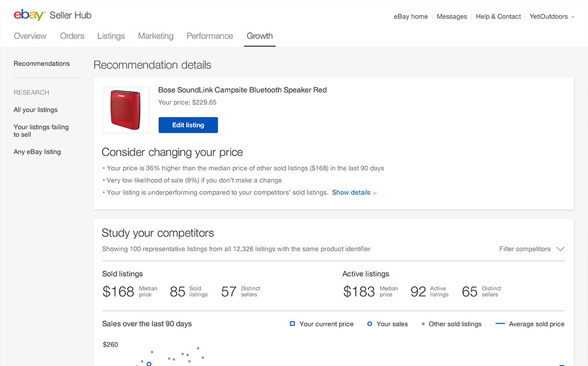Screen dimensions: 588x366
Task: Click the Average sold price legend line
Action: [x=500, y=323]
